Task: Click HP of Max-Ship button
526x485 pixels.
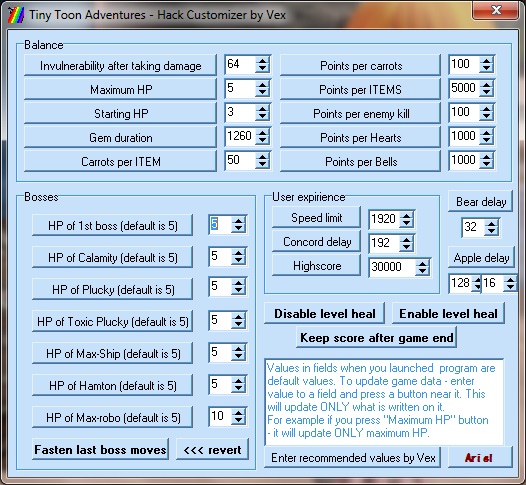Action: 112,353
